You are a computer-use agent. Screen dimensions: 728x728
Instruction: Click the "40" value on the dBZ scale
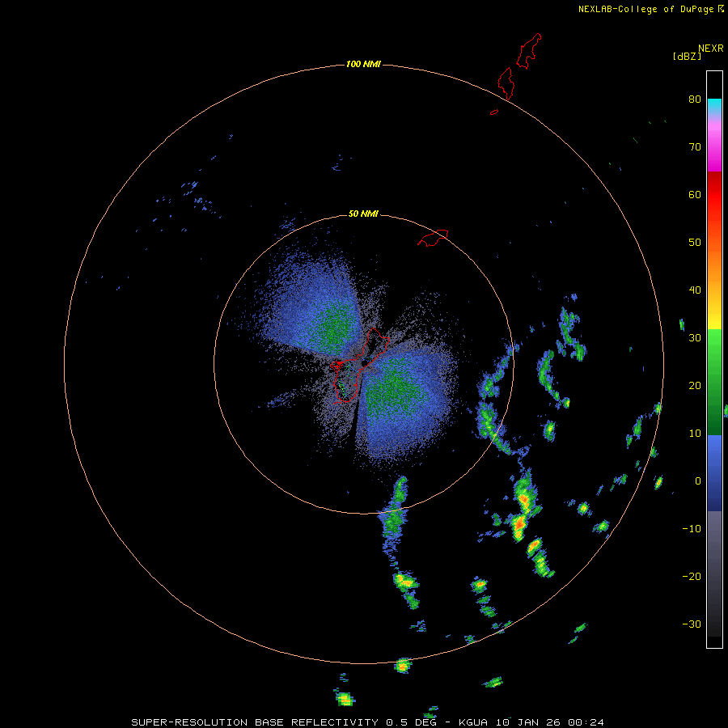tap(695, 290)
